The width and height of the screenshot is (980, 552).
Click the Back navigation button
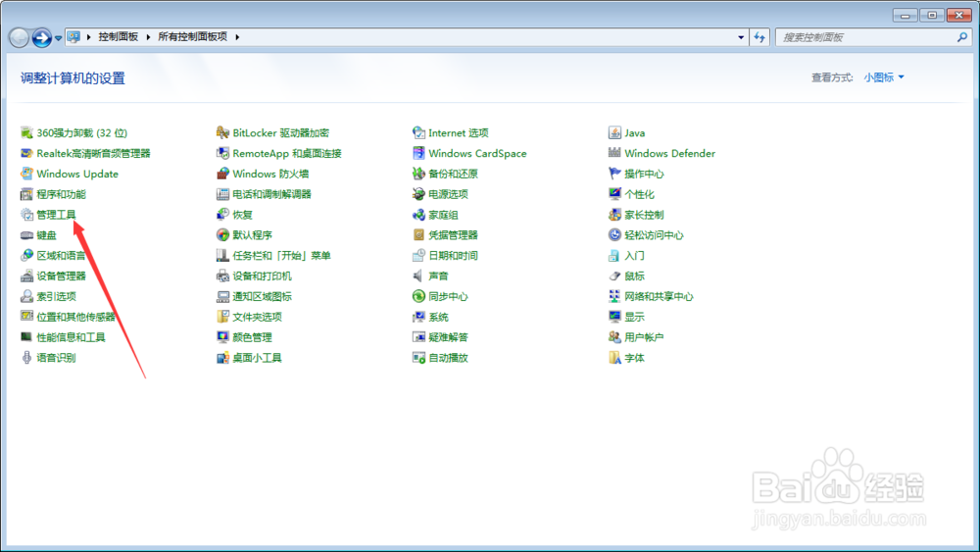click(19, 38)
